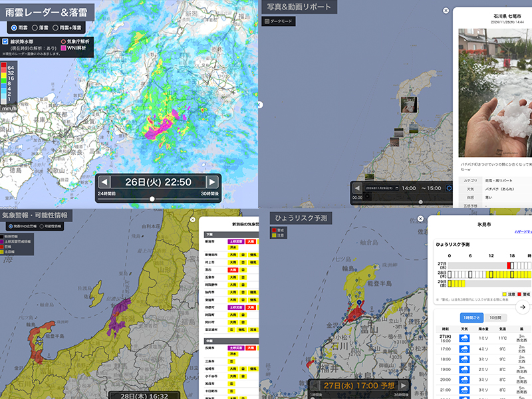Click right arrow beside hail risk chart

click(x=523, y=307)
